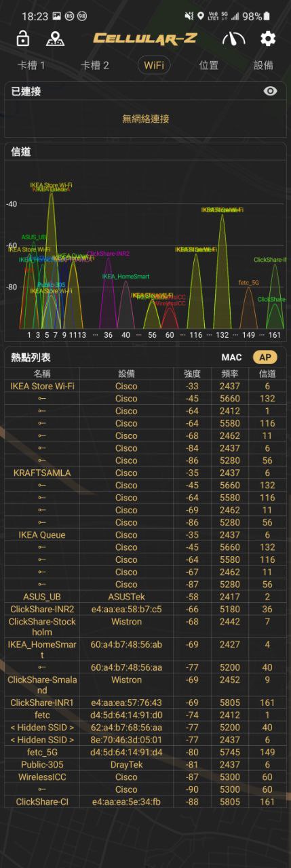This screenshot has height=868, width=291.
Task: Select the AP list mode
Action: [265, 357]
